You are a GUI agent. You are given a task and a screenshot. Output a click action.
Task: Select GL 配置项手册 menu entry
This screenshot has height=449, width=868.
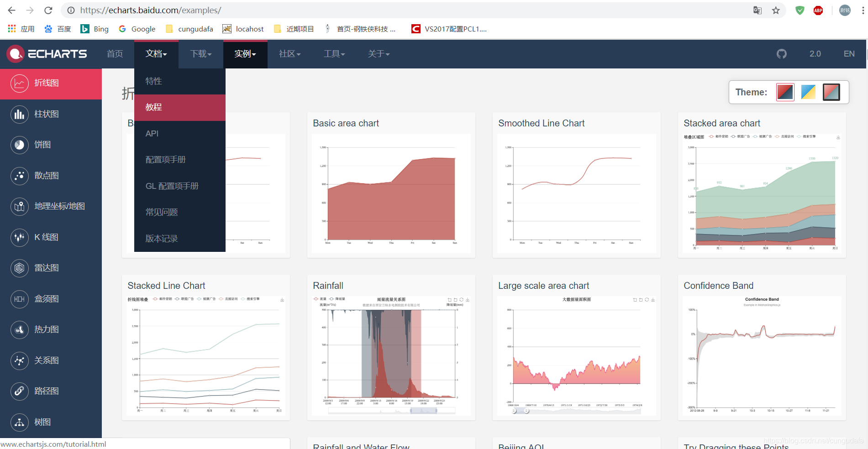click(x=180, y=186)
